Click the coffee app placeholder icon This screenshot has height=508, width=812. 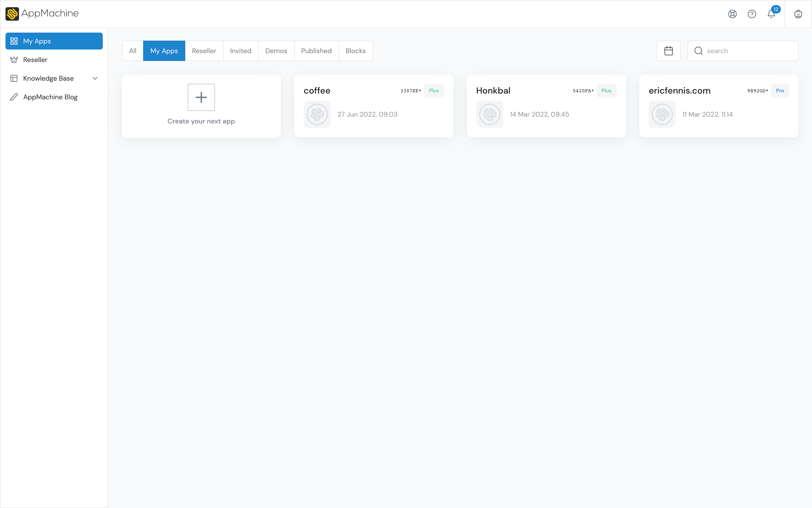coord(317,114)
